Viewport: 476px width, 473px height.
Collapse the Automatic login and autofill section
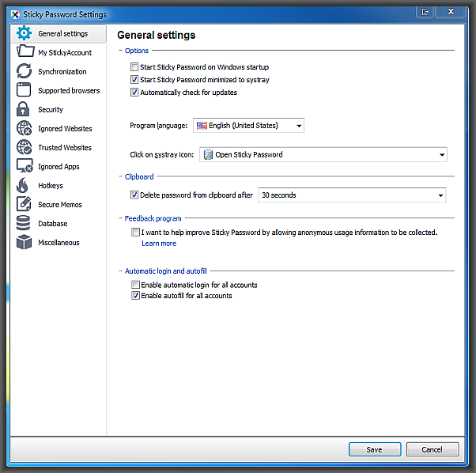coord(120,271)
